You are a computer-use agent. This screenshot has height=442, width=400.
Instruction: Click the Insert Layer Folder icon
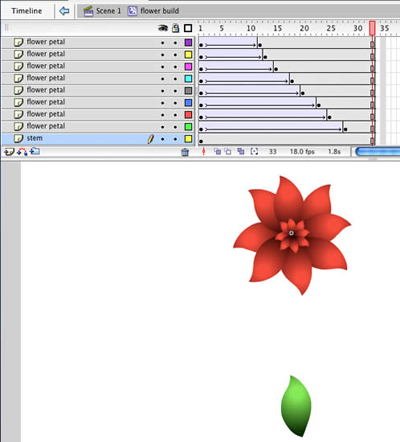[35, 152]
